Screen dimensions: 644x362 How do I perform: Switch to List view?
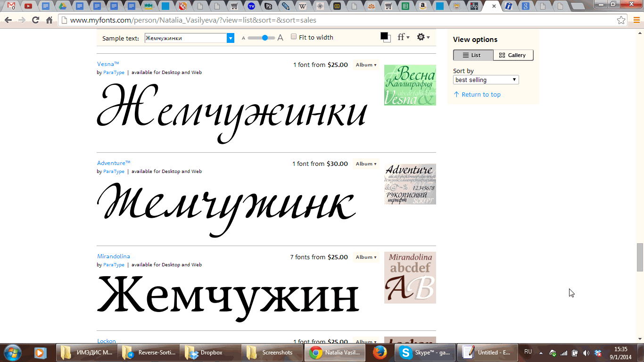point(473,55)
